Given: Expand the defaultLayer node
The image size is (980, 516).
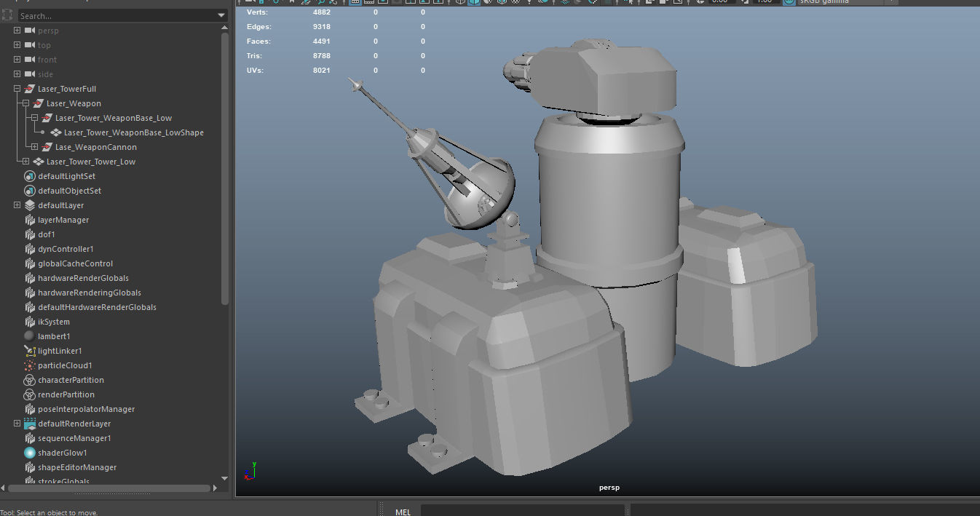Looking at the screenshot, I should click(x=17, y=205).
